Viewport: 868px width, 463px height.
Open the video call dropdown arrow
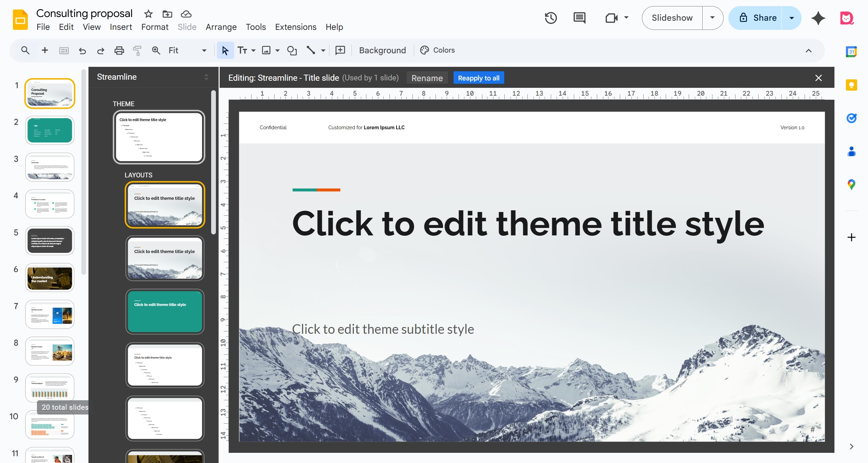pyautogui.click(x=626, y=17)
